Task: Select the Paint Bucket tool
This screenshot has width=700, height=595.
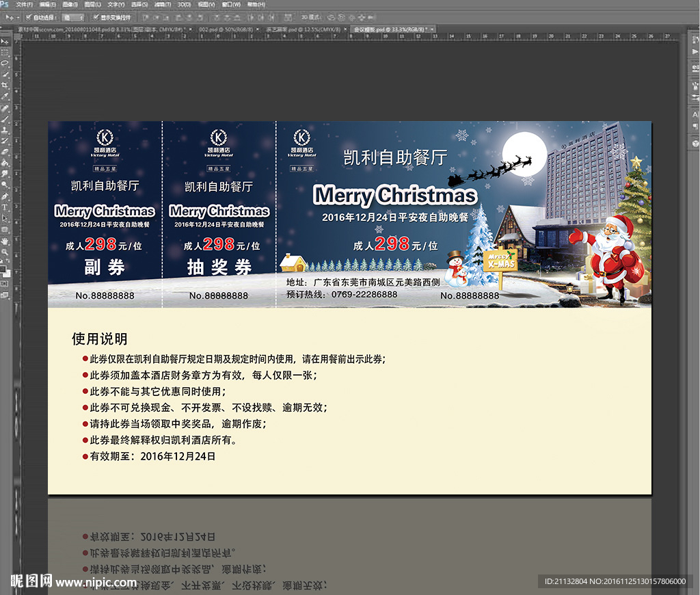Action: [x=5, y=163]
